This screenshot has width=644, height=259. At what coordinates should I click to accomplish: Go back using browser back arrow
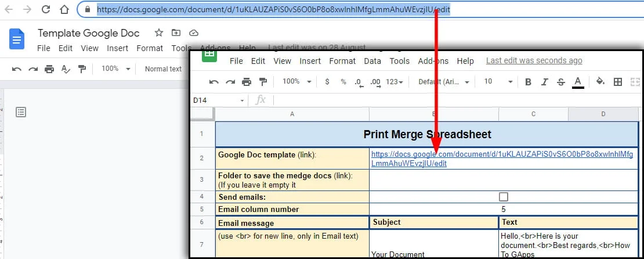pos(9,9)
